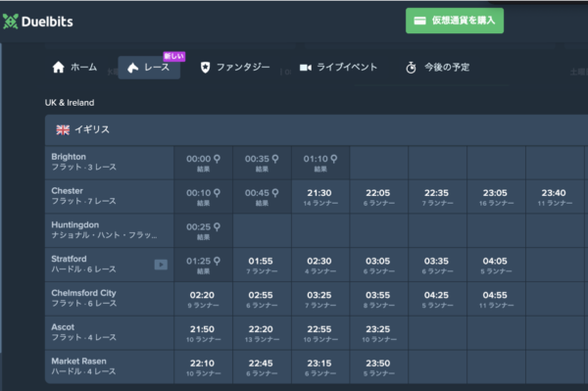The image size is (588, 391).
Task: Open the Brighton 00:00 race result
Action: [x=203, y=163]
